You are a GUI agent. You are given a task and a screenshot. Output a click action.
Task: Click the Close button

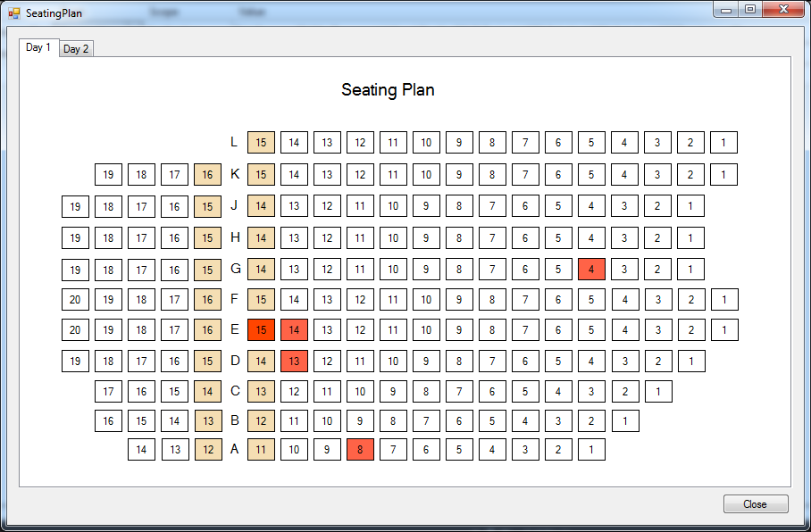point(755,504)
